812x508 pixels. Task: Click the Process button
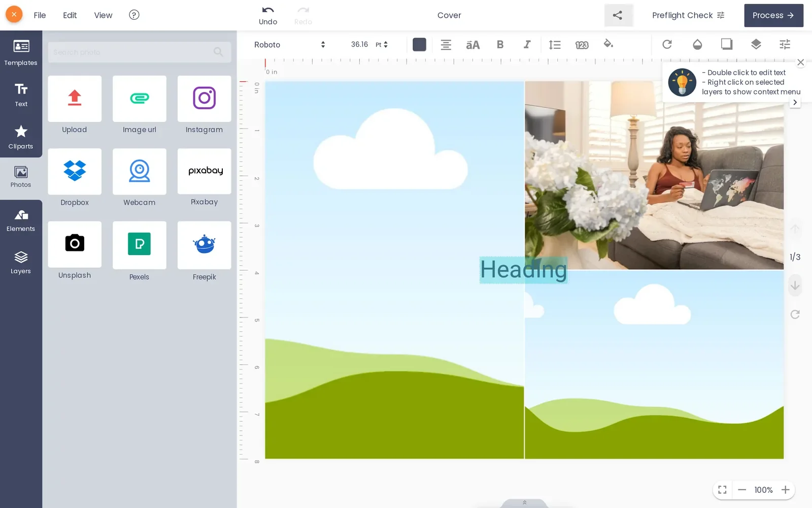(x=773, y=15)
